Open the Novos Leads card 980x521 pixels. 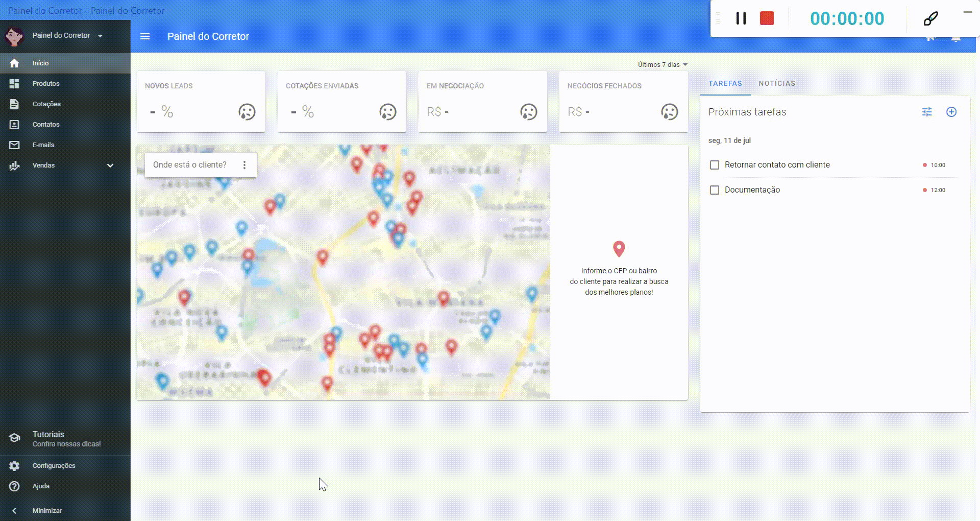(201, 102)
